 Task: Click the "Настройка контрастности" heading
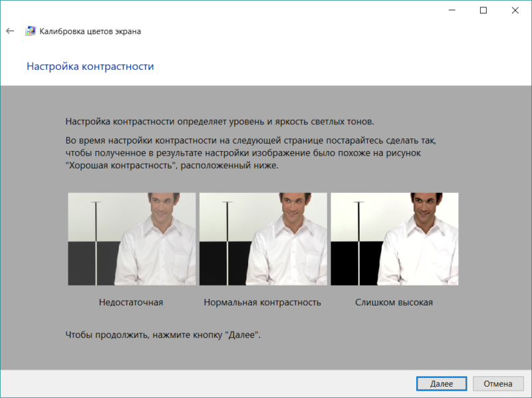click(x=90, y=66)
